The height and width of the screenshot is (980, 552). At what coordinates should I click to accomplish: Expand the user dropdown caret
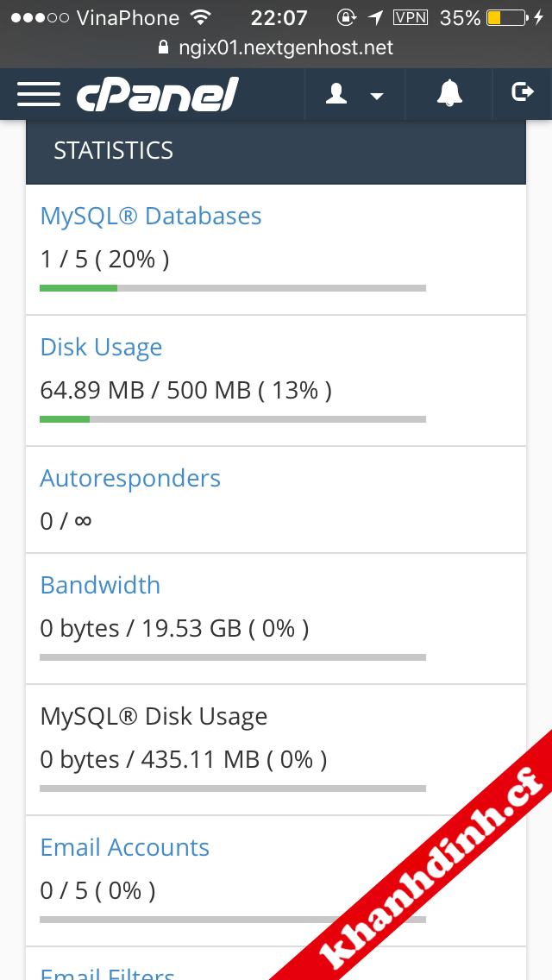tap(377, 96)
